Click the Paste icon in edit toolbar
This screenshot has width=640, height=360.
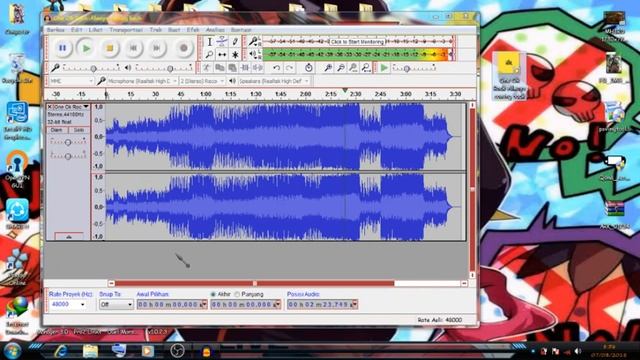pos(232,68)
